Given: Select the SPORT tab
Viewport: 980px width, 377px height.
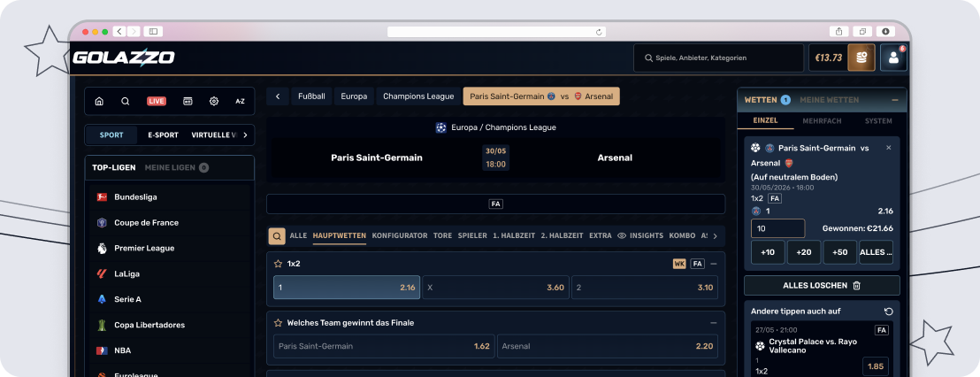Looking at the screenshot, I should (x=111, y=135).
